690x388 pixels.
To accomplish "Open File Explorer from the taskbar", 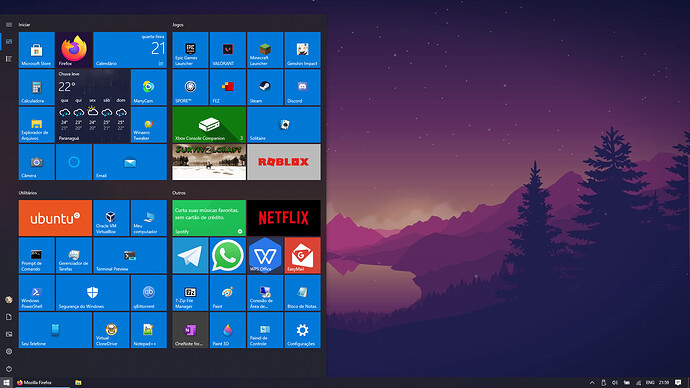I will tap(78, 383).
